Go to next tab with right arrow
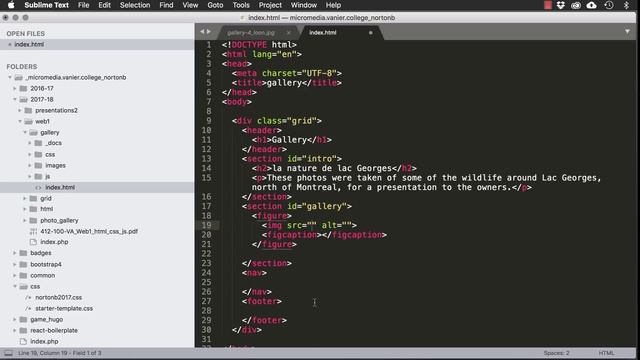The height and width of the screenshot is (360, 640). (209, 31)
